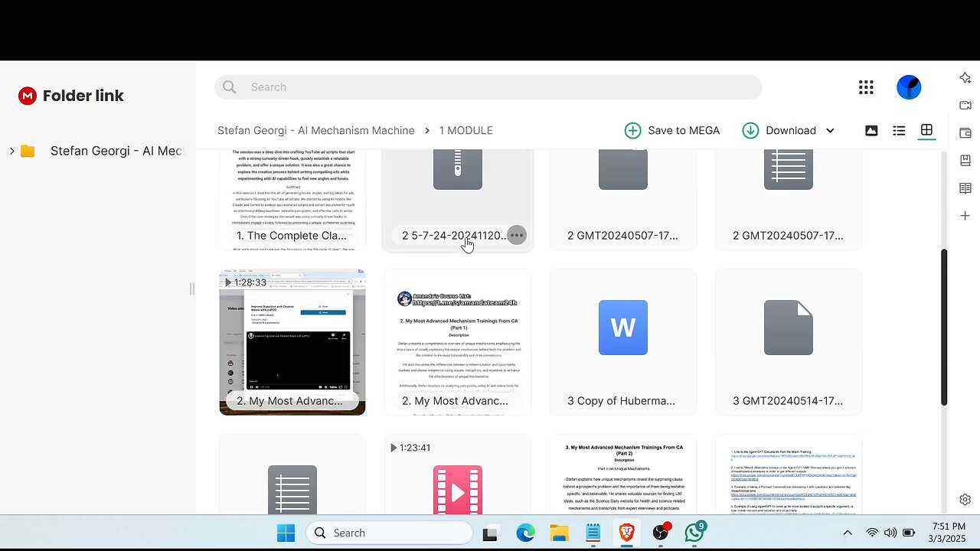Open 3 GMT20240514-17 file
The height and width of the screenshot is (551, 980).
pyautogui.click(x=789, y=342)
